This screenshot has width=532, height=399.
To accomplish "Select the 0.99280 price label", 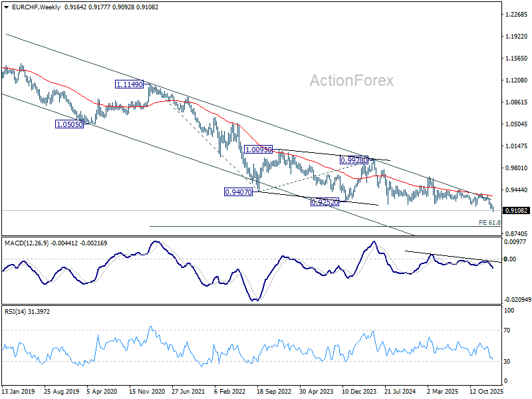I will [x=354, y=160].
